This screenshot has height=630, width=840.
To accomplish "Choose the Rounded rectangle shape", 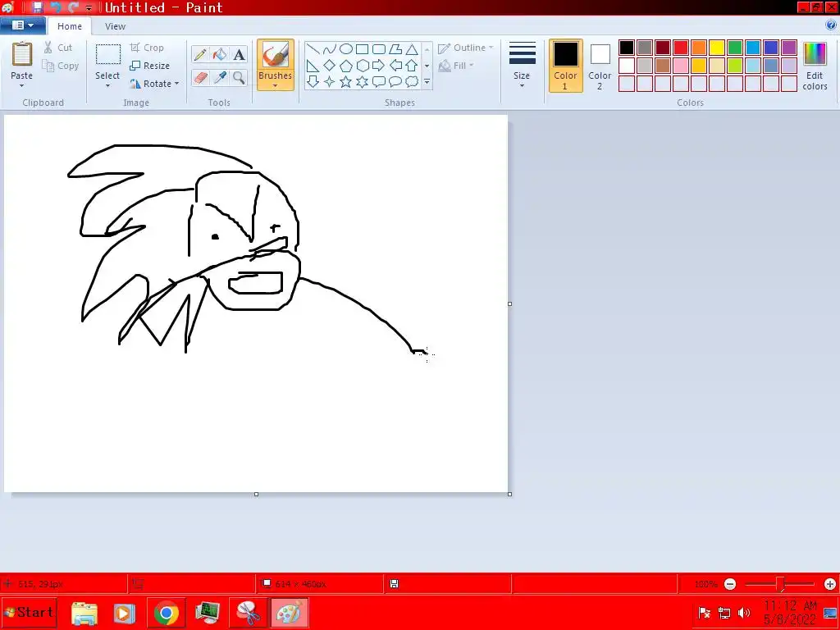I will click(379, 50).
